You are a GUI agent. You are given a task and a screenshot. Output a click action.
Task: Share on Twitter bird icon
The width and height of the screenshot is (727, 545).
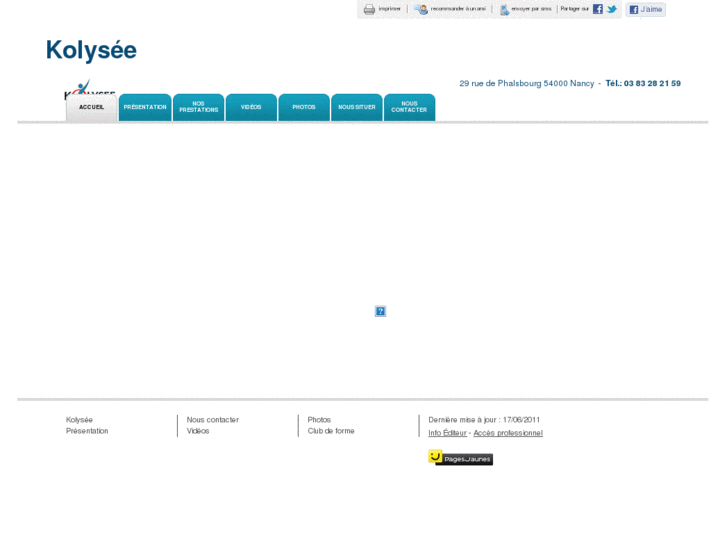pos(612,9)
